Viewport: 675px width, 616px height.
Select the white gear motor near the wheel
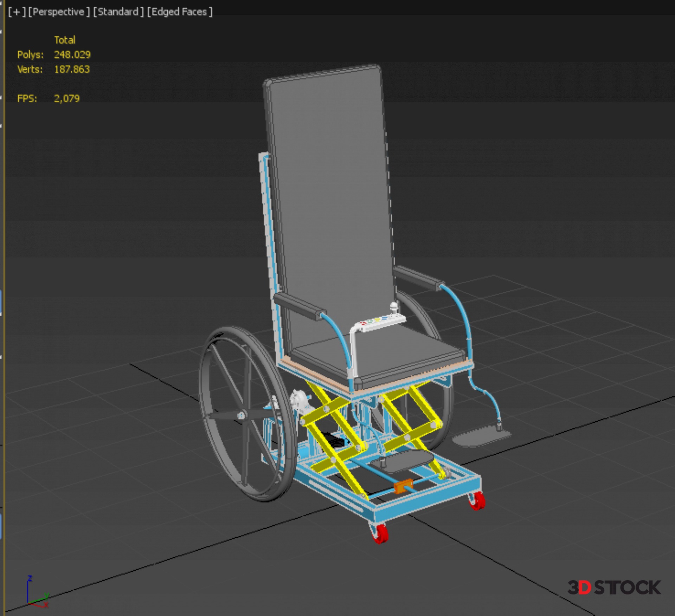[x=299, y=400]
